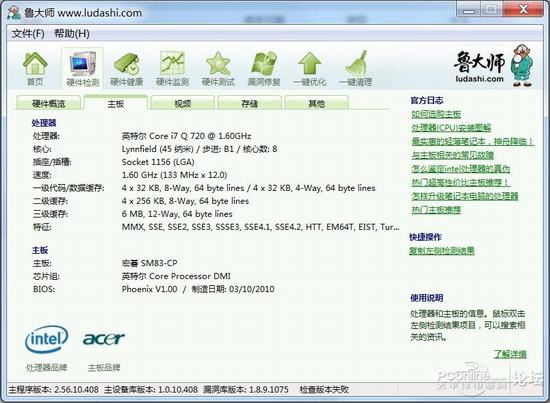The height and width of the screenshot is (403, 550).
Task: Click features value MMX, SSE, SSE2
Action: [260, 227]
